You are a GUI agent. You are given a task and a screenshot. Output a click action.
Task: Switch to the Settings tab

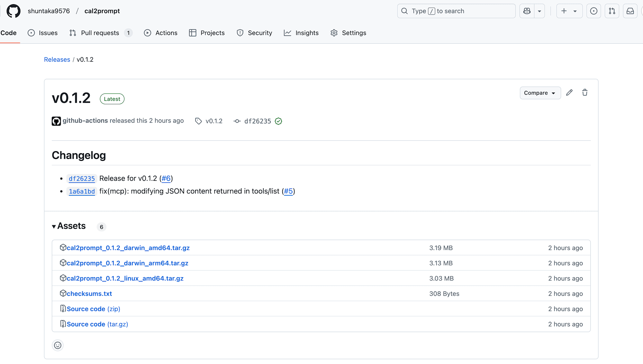pos(349,33)
